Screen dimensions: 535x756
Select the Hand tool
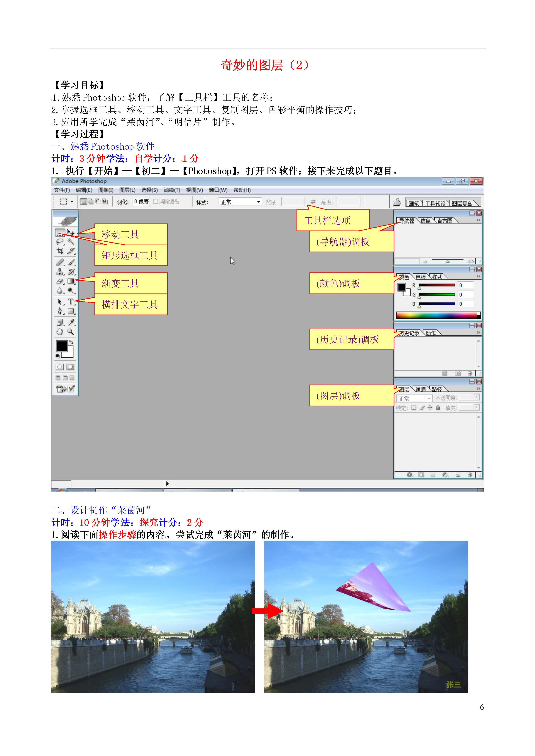click(x=60, y=332)
